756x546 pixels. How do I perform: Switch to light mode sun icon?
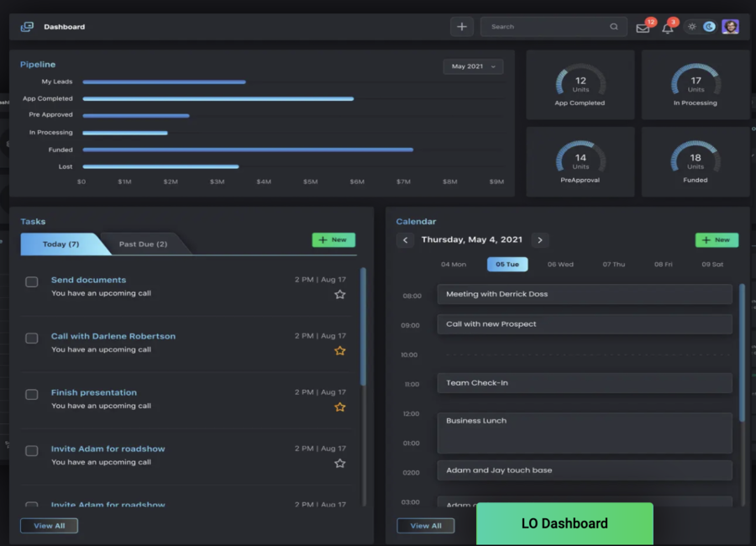(692, 27)
